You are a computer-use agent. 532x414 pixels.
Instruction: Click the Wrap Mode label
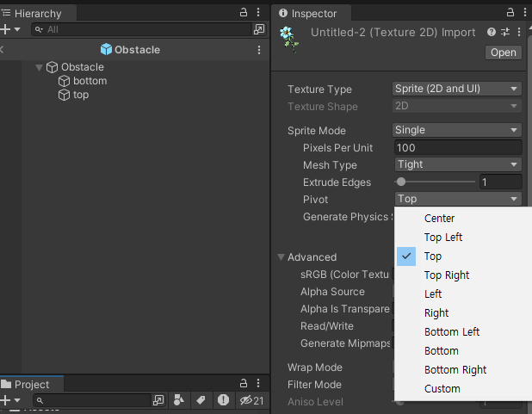[x=315, y=368]
